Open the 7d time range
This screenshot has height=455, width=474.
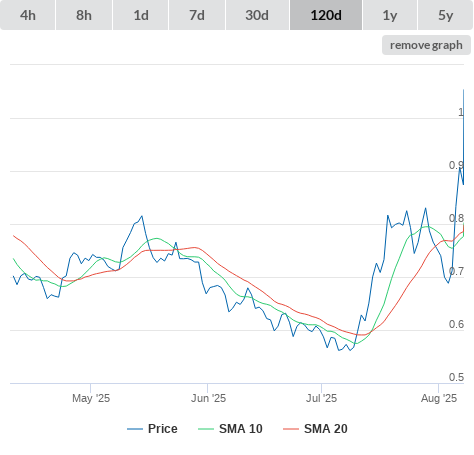(x=197, y=15)
